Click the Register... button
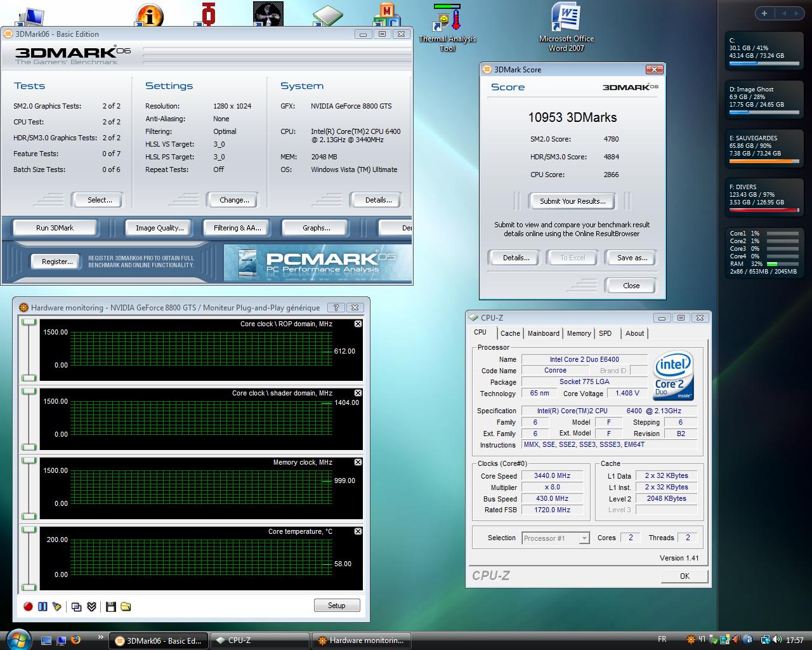The width and height of the screenshot is (812, 650). click(57, 262)
